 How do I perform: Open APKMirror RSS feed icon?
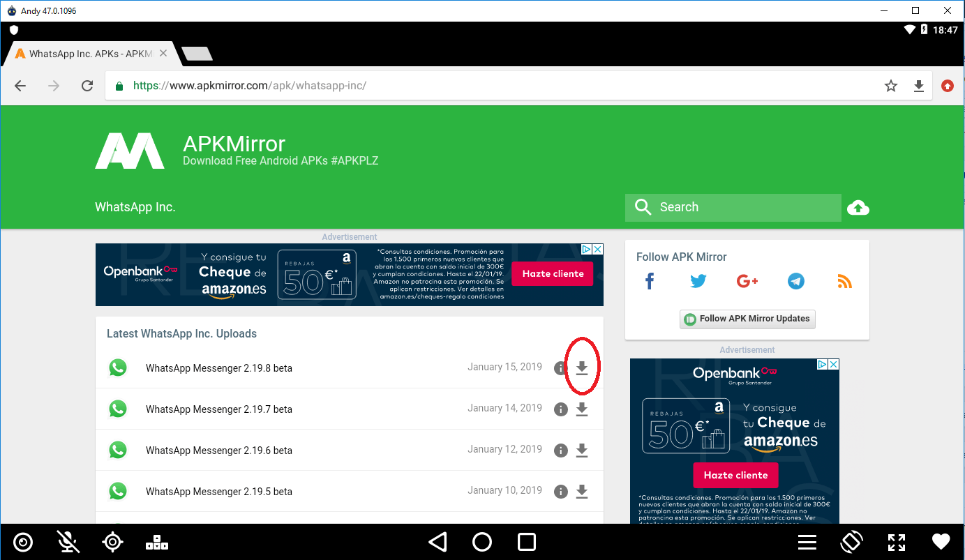pyautogui.click(x=845, y=282)
